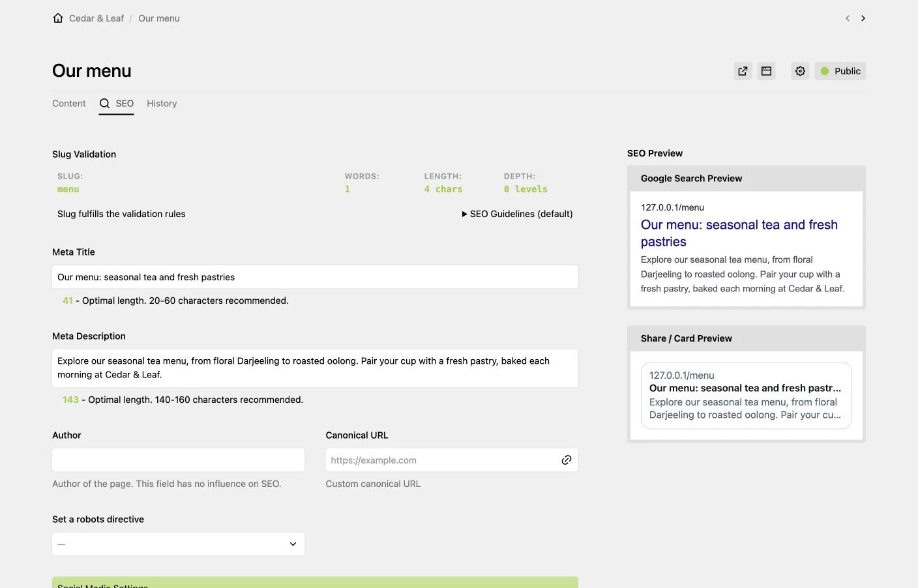
Task: Click Our menu breadcrumb link
Action: 159,18
